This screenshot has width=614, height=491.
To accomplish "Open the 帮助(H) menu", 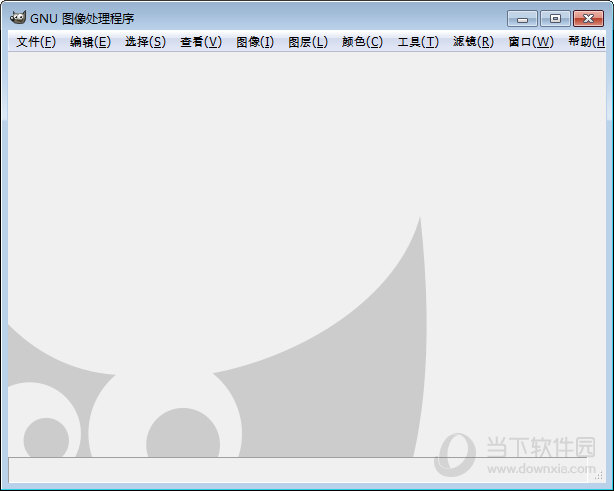I will point(587,42).
